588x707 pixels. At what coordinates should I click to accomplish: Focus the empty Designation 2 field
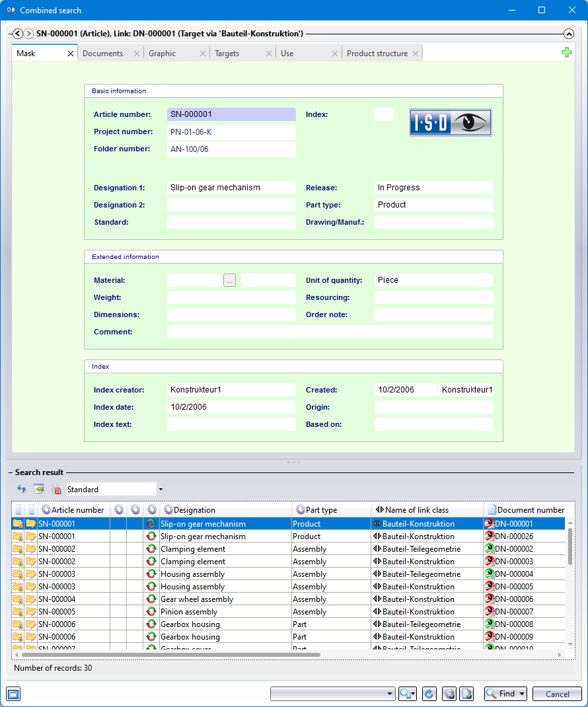(231, 205)
